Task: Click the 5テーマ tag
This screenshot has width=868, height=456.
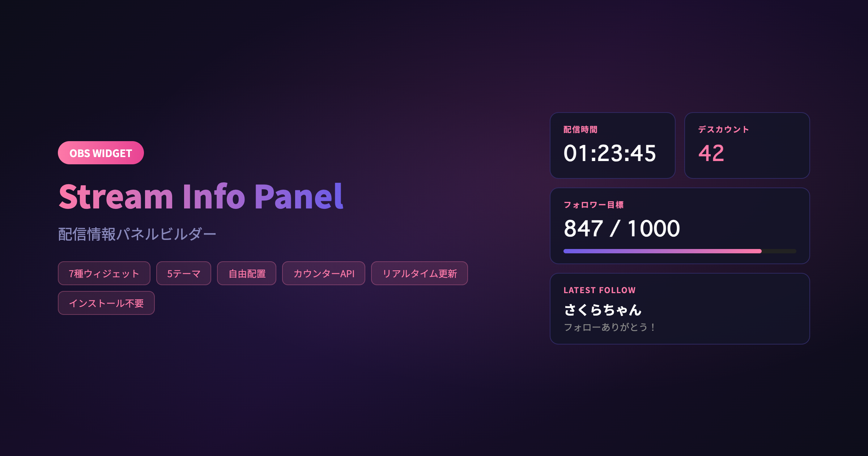Action: [183, 274]
